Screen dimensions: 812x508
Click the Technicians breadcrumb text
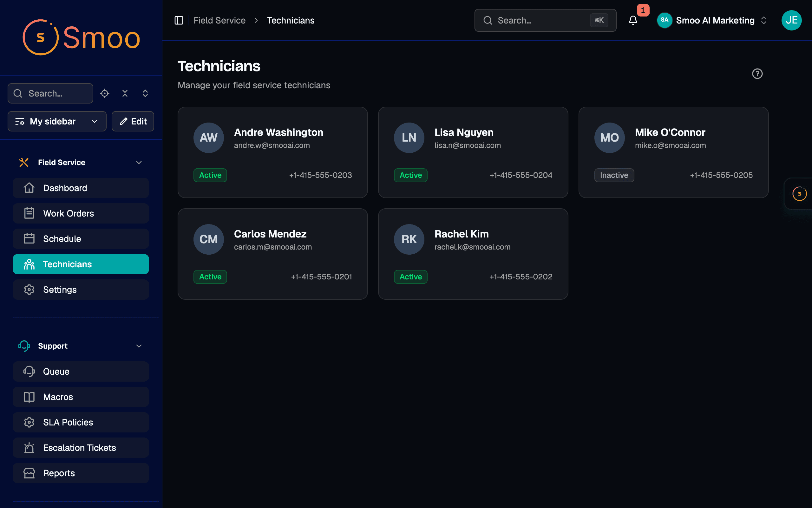click(291, 21)
